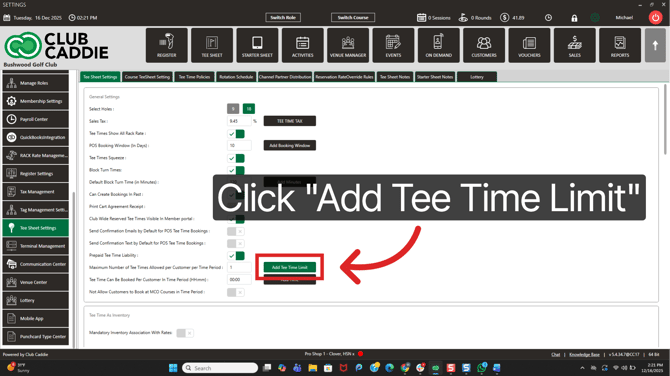670x376 pixels.
Task: Open the Register module
Action: pyautogui.click(x=167, y=45)
